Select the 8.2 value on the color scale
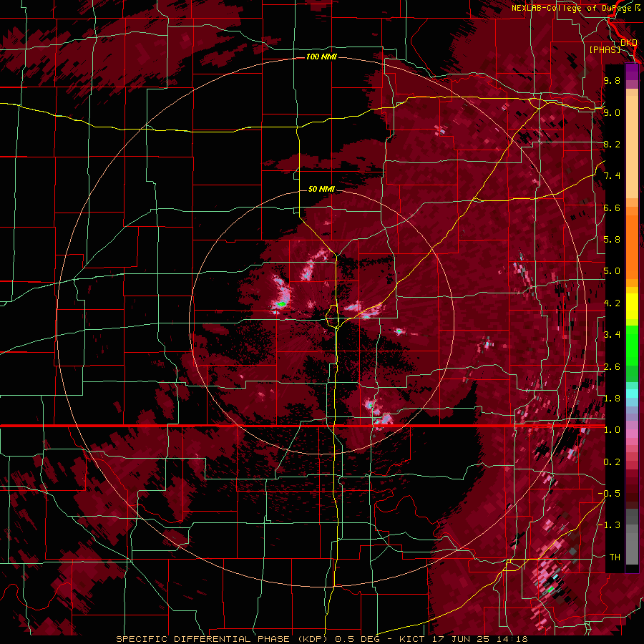 click(612, 144)
